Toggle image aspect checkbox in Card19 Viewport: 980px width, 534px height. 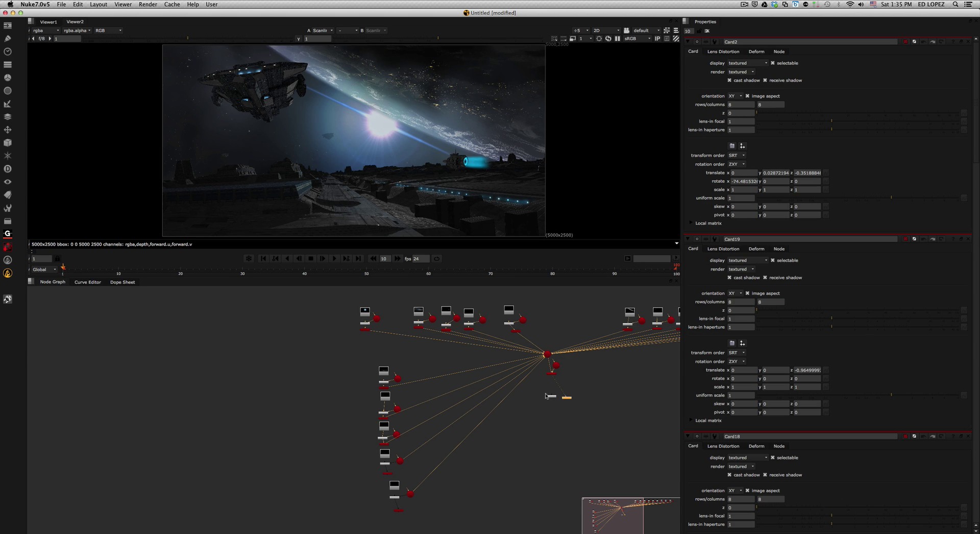click(747, 293)
